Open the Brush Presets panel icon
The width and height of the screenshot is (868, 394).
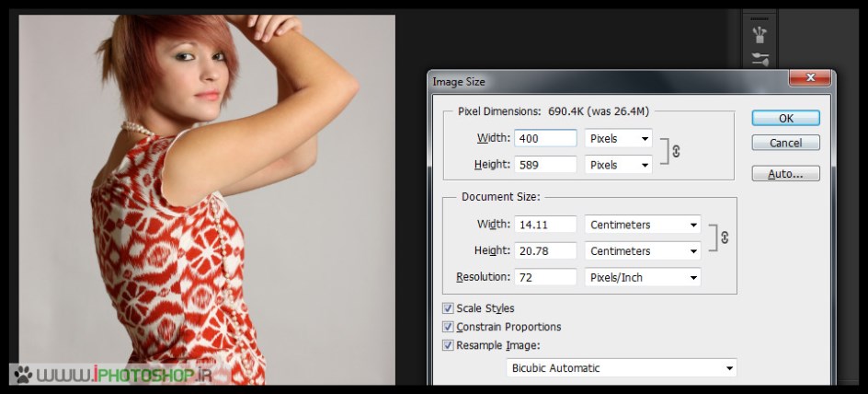pyautogui.click(x=759, y=59)
